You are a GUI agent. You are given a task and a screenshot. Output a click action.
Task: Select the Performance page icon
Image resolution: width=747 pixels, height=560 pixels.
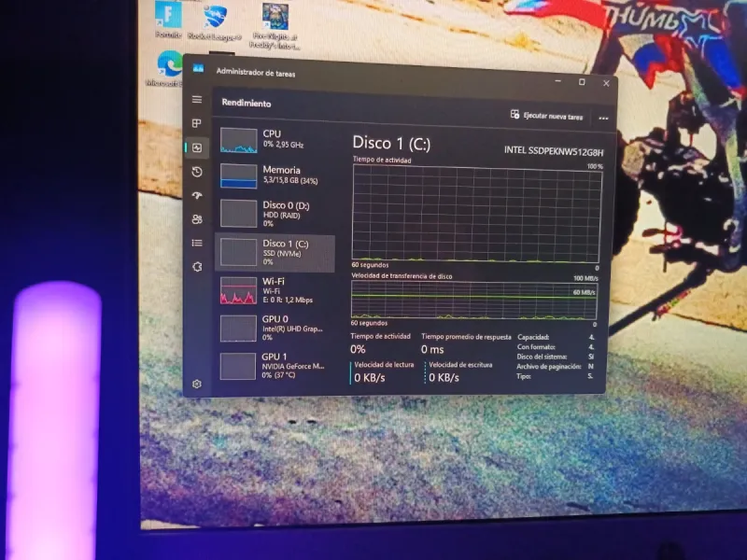click(x=197, y=147)
